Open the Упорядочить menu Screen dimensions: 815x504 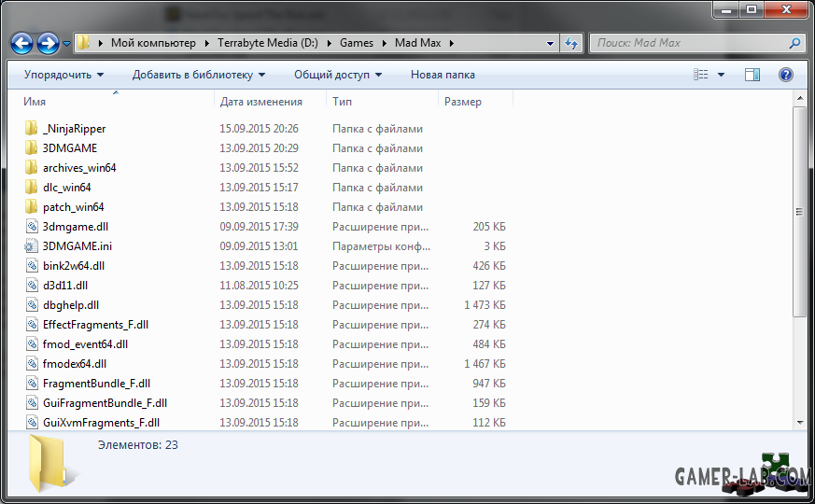pos(63,75)
